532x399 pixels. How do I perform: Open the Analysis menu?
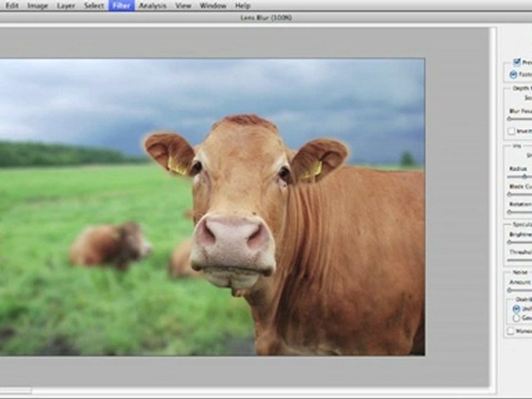(153, 6)
